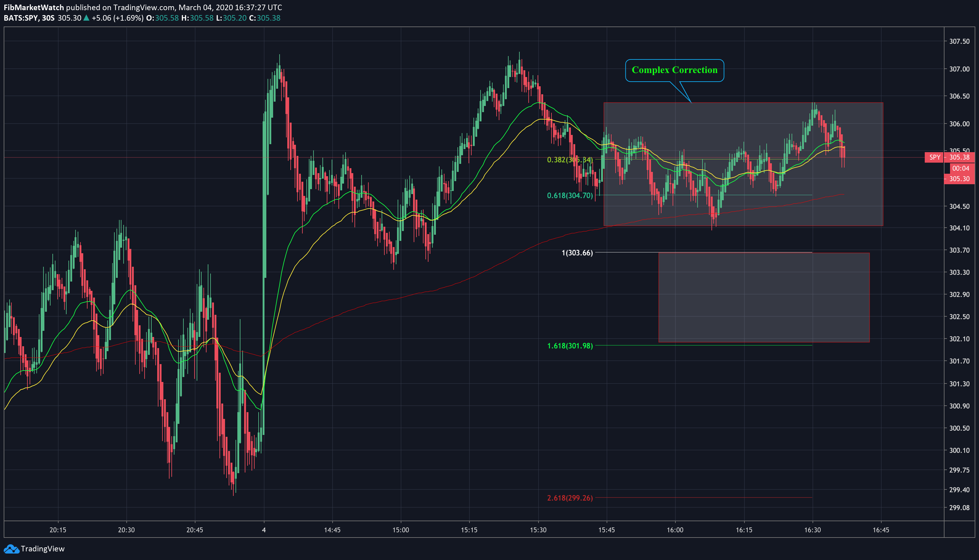Click the 15:00 time axis label
The width and height of the screenshot is (979, 560).
point(401,530)
